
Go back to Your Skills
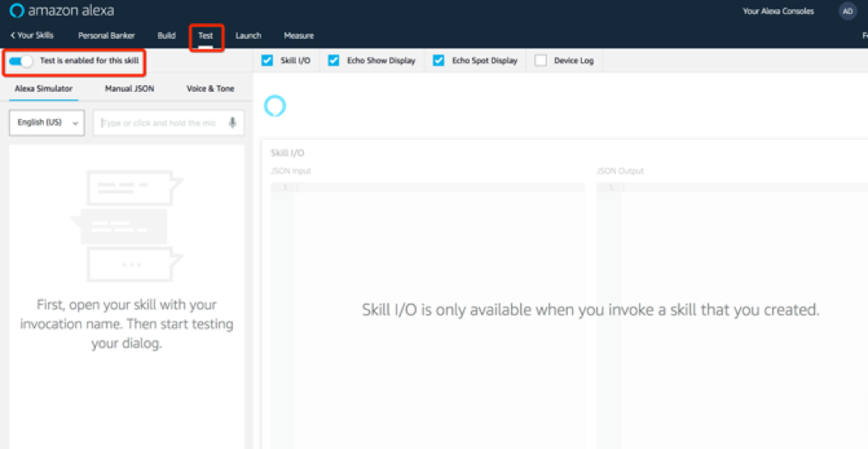coord(32,36)
